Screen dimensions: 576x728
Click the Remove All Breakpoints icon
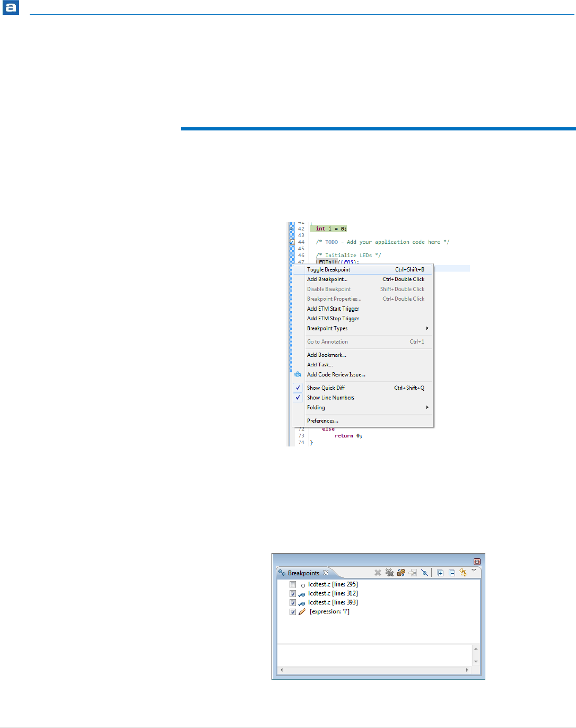[389, 573]
